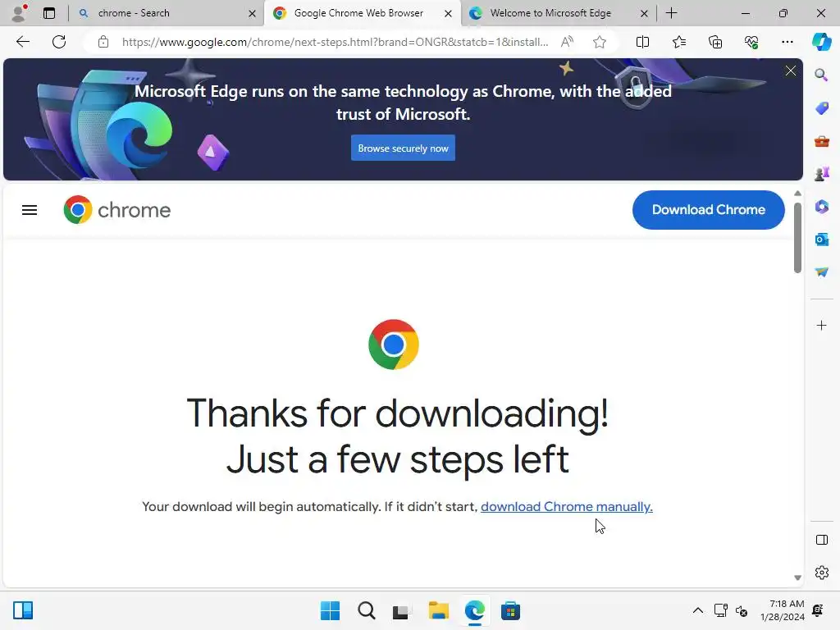This screenshot has width=840, height=630.
Task: Open Microsoft Store from taskbar
Action: tap(510, 610)
